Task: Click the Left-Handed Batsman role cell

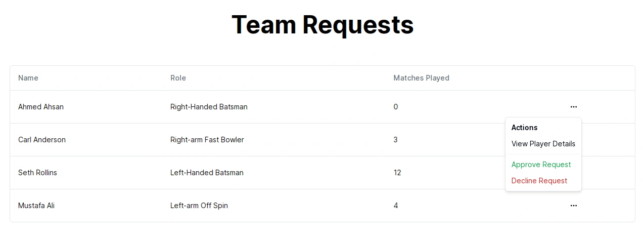Action: click(x=207, y=173)
